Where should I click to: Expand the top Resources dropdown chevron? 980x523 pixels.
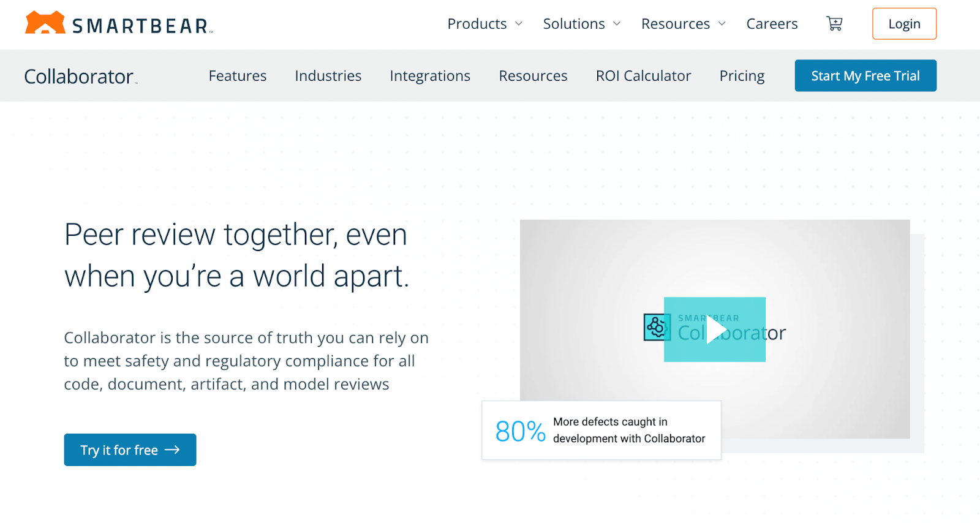tap(722, 24)
